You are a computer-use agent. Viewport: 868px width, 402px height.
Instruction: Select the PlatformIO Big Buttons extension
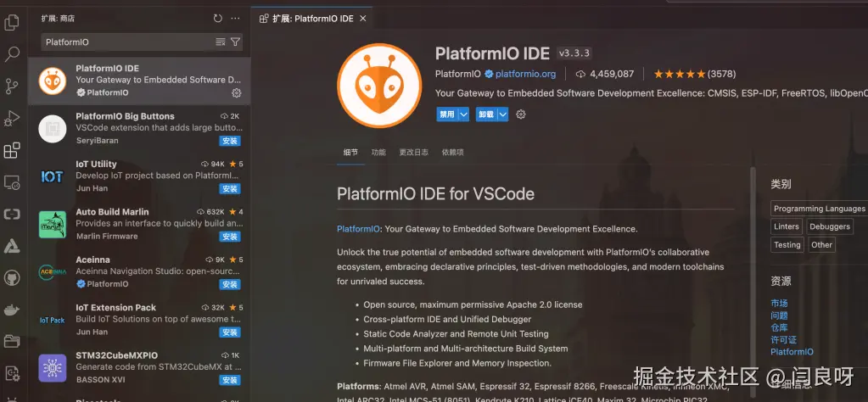click(139, 128)
